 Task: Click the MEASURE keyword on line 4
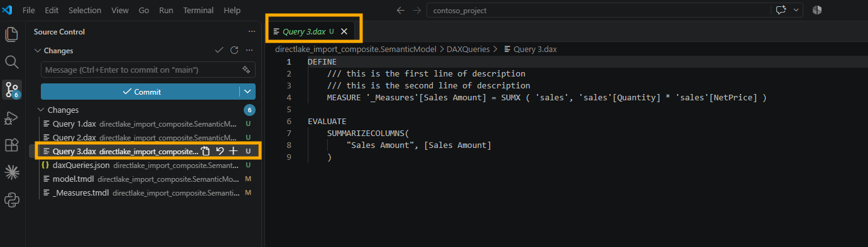pos(344,97)
